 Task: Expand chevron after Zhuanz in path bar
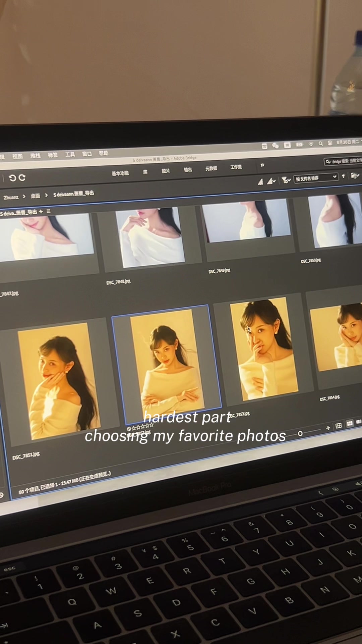click(24, 196)
